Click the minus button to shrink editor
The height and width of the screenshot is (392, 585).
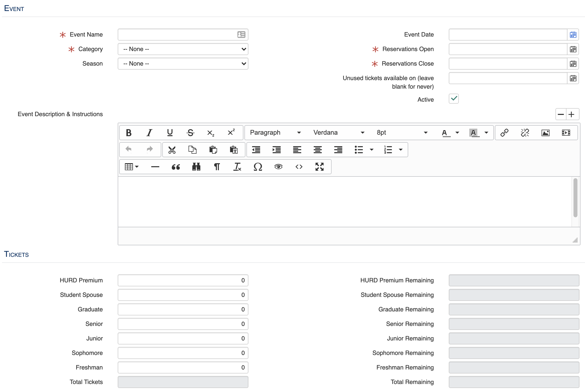coord(561,114)
